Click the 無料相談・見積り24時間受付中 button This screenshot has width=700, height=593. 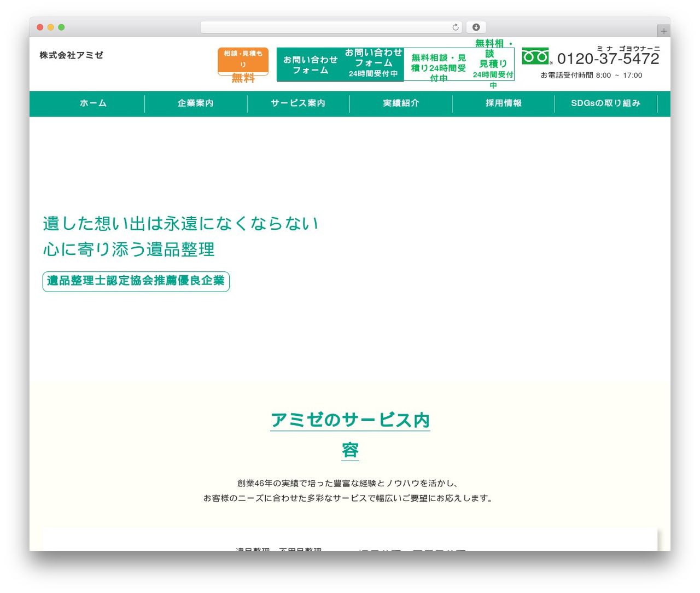pyautogui.click(x=439, y=67)
